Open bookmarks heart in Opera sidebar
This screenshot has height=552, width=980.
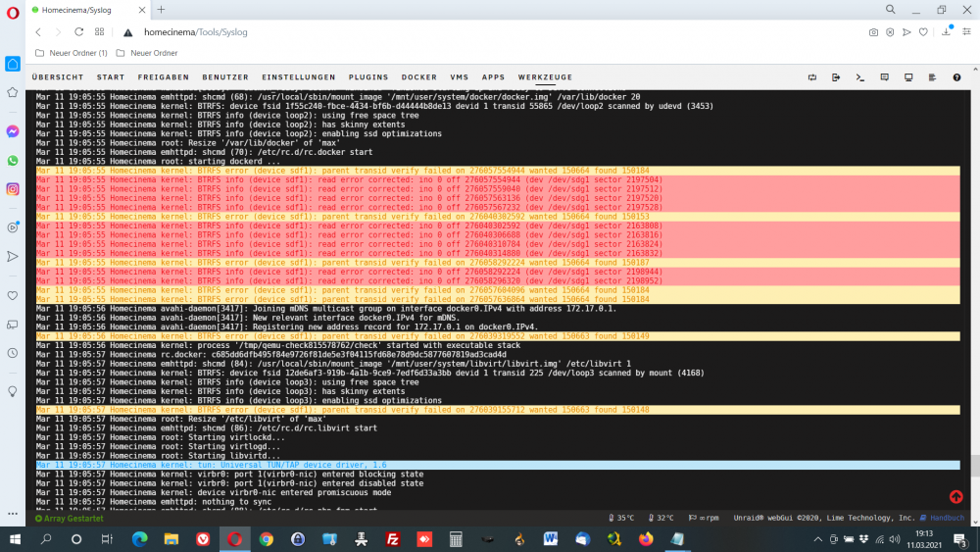click(13, 296)
